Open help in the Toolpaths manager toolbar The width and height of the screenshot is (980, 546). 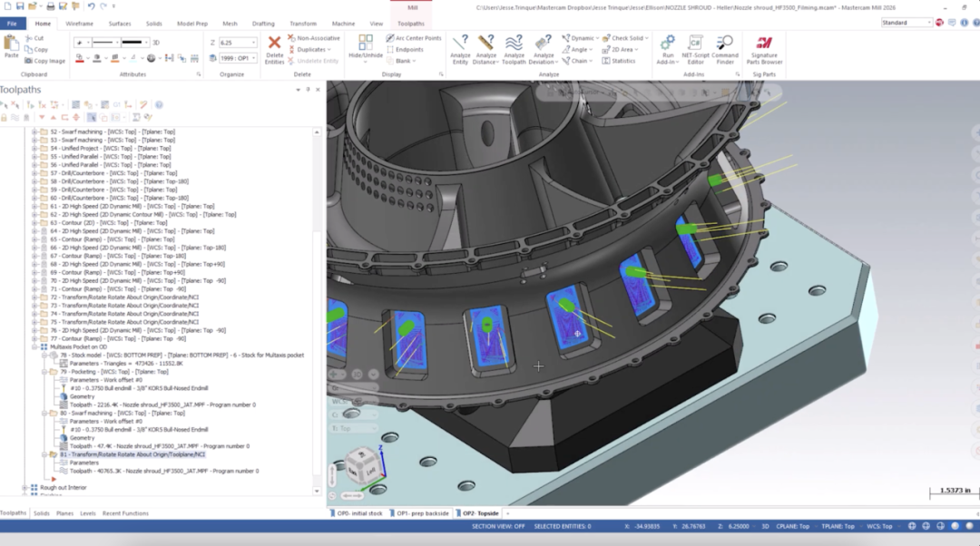[159, 105]
